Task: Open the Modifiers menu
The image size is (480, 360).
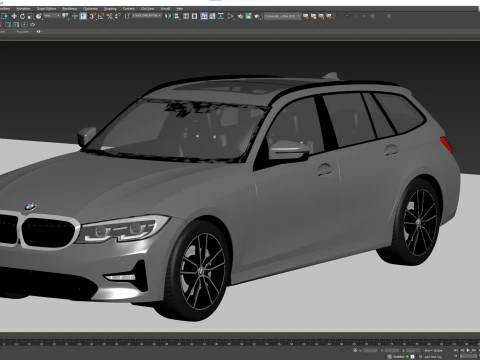Action: click(5, 9)
